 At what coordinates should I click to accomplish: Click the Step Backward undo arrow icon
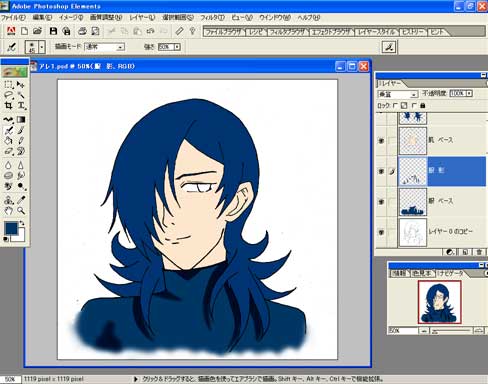150,31
